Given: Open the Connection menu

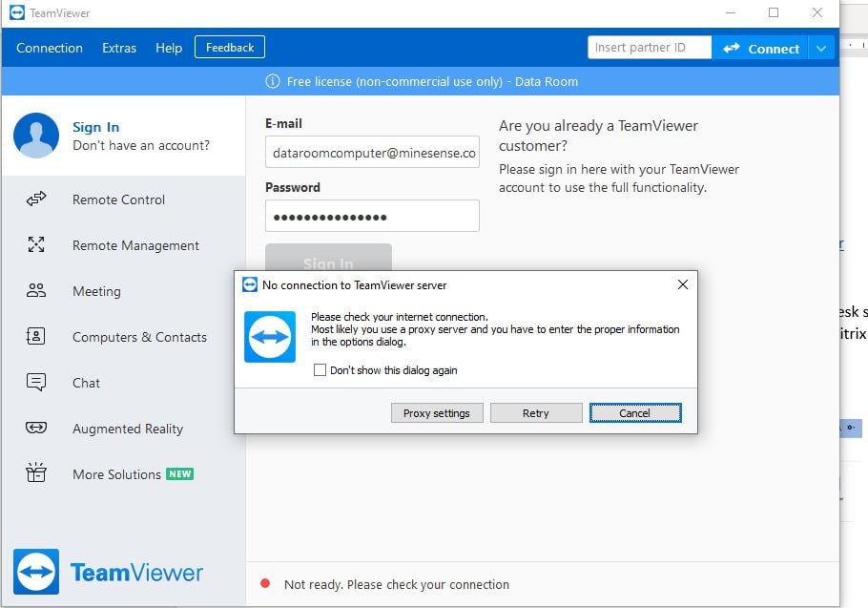Looking at the screenshot, I should (50, 48).
